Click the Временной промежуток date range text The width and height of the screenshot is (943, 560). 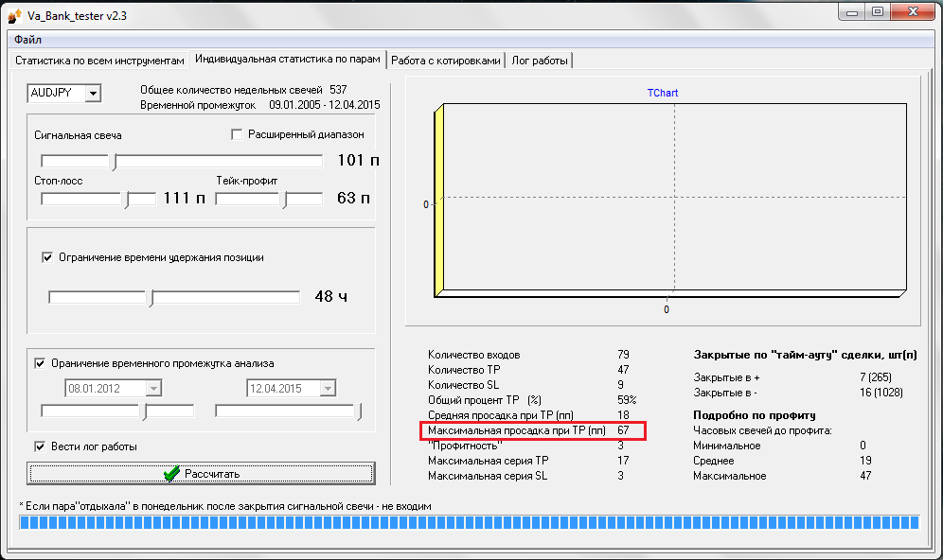[x=325, y=105]
